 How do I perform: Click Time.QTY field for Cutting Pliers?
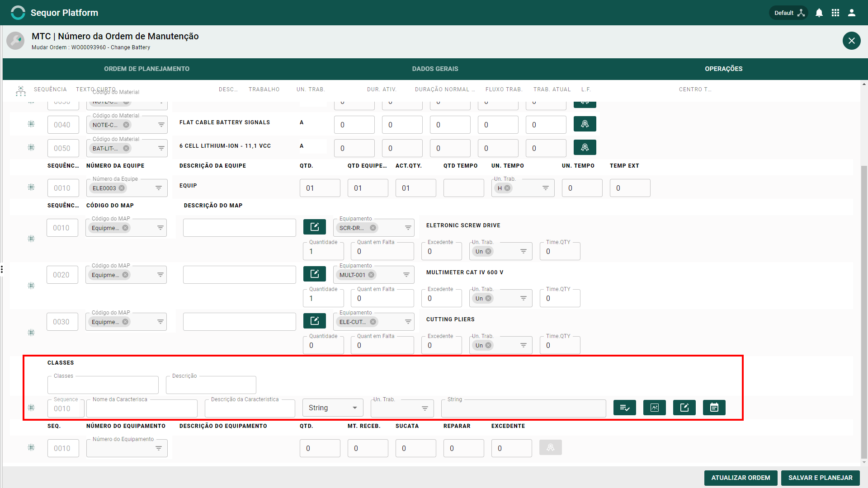[x=560, y=345]
